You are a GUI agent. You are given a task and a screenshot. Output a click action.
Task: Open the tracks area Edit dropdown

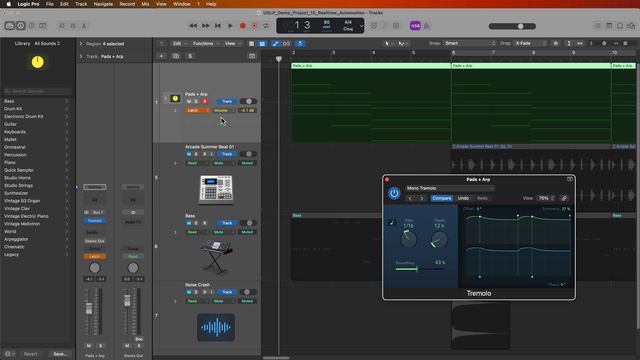179,44
